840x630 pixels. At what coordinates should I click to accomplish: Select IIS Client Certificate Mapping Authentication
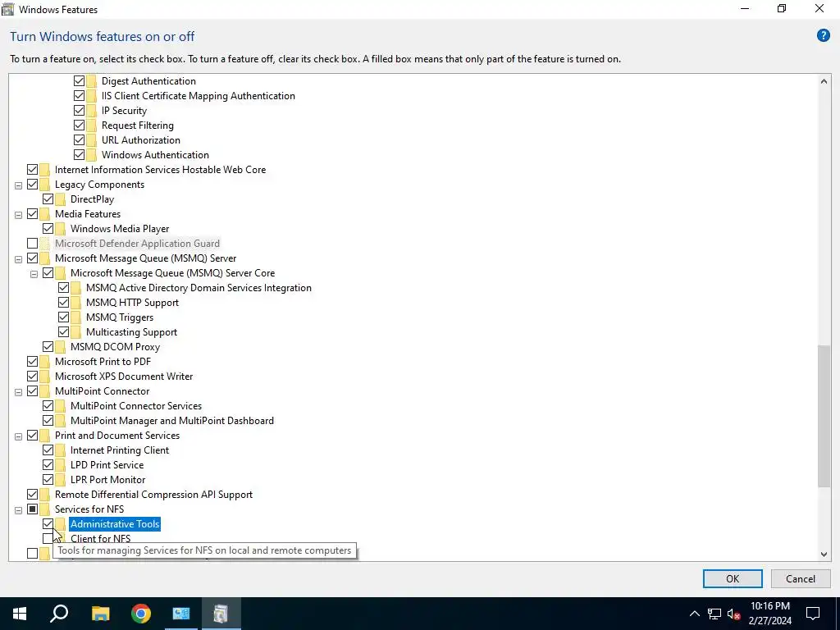point(199,96)
